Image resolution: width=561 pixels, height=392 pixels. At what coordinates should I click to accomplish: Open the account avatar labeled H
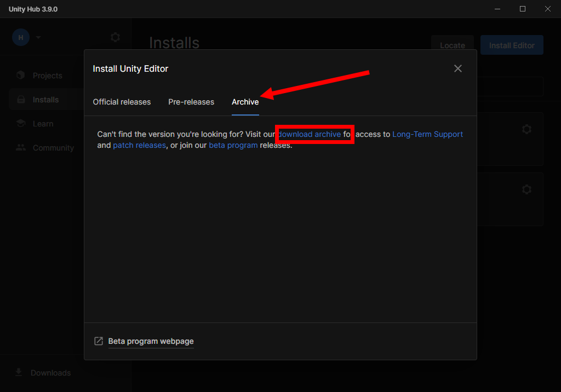coord(21,37)
